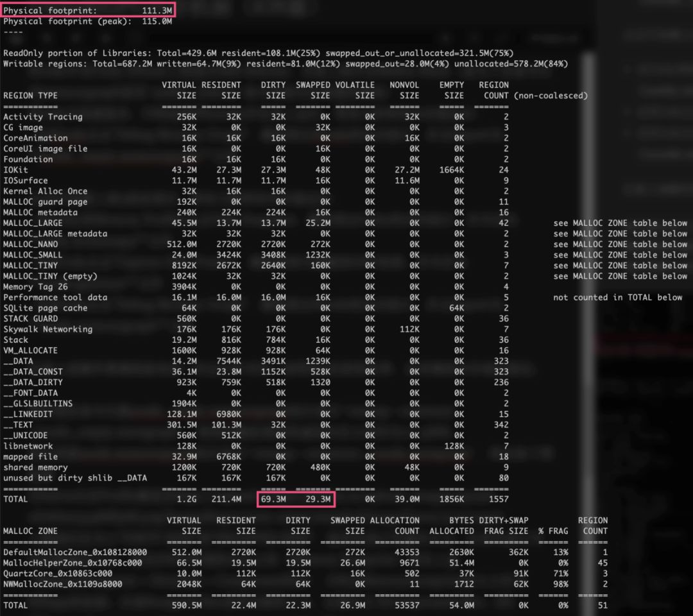This screenshot has width=693, height=616.
Task: Click the "Writable regions" summary line
Action: 286,64
